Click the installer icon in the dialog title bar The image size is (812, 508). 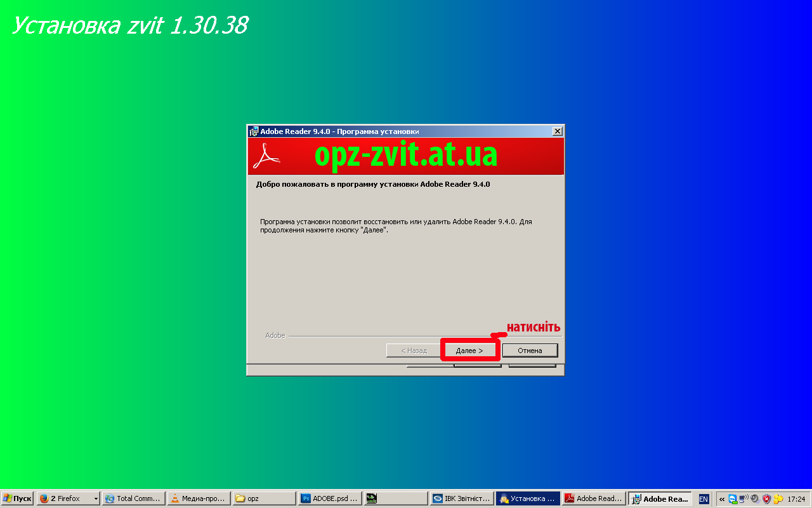click(254, 131)
